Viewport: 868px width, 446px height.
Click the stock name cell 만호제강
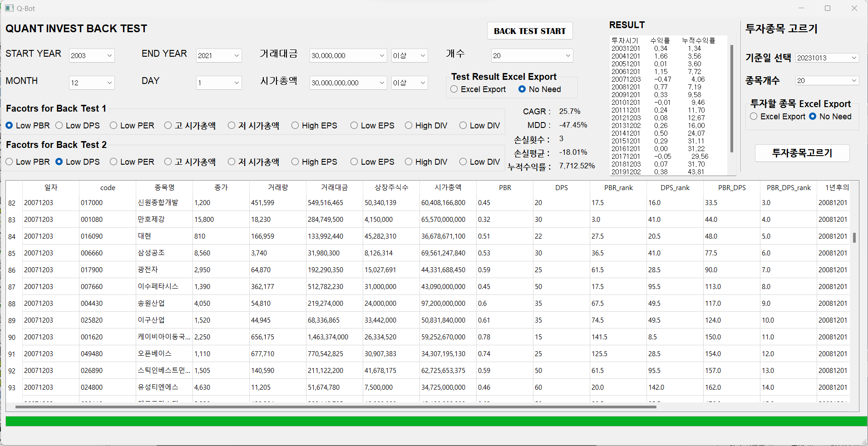click(x=164, y=220)
